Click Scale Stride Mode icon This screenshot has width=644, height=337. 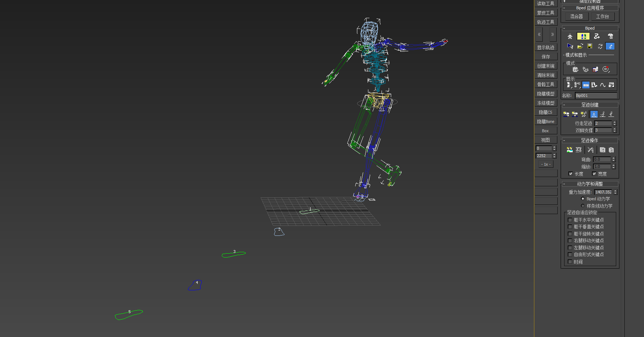pyautogui.click(x=596, y=69)
